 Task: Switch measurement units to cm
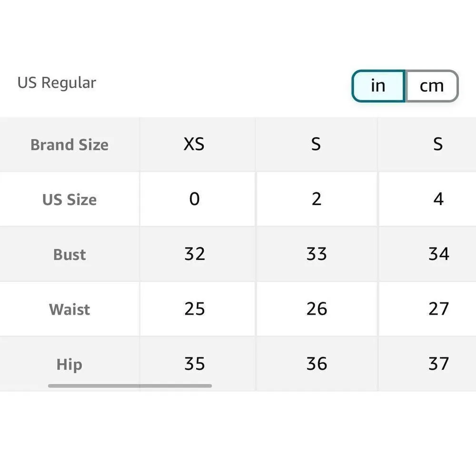point(431,86)
